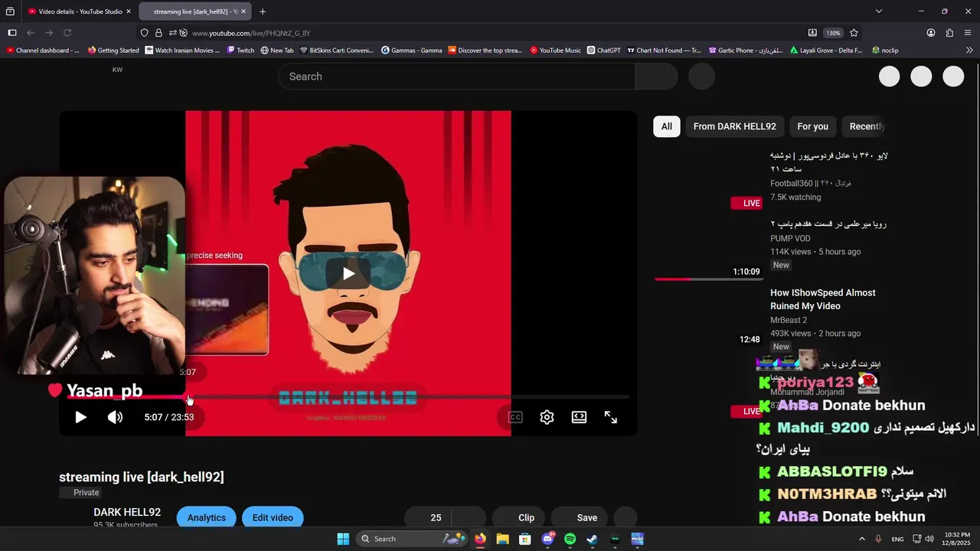Seek on the video progress bar

click(x=348, y=397)
